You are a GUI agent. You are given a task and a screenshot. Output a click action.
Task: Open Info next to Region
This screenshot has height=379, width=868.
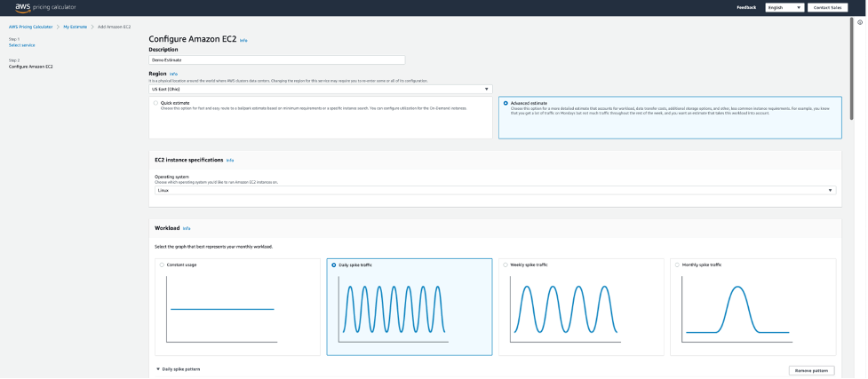[174, 74]
